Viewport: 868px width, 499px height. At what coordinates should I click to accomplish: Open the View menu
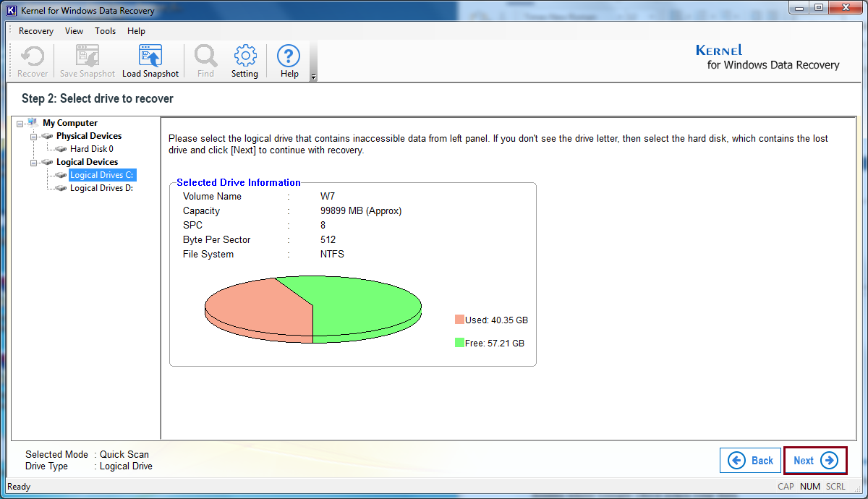pyautogui.click(x=74, y=31)
